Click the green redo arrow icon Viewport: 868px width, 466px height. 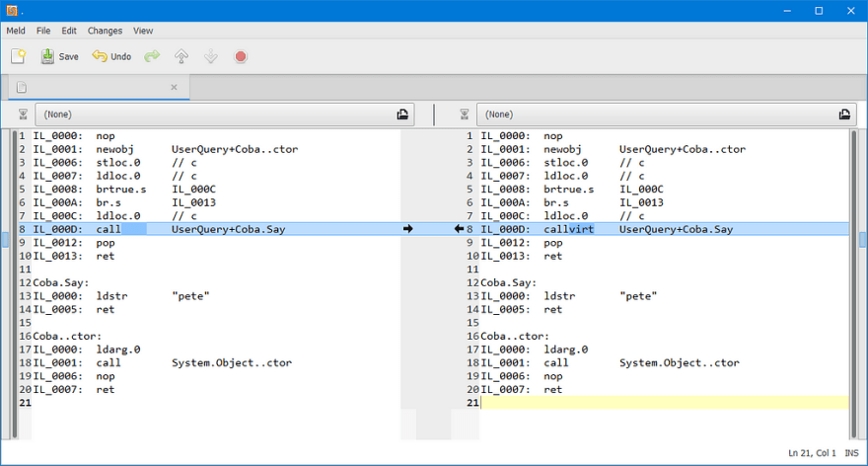(x=152, y=56)
